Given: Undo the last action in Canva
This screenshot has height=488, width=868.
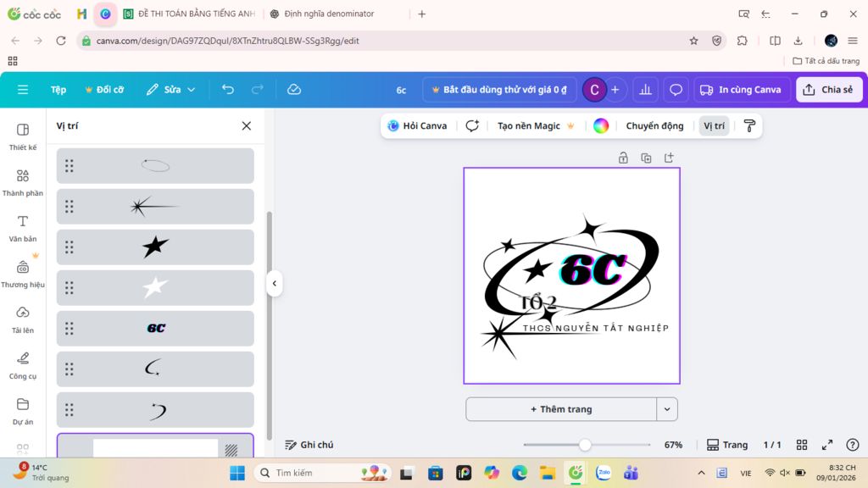Looking at the screenshot, I should coord(228,90).
